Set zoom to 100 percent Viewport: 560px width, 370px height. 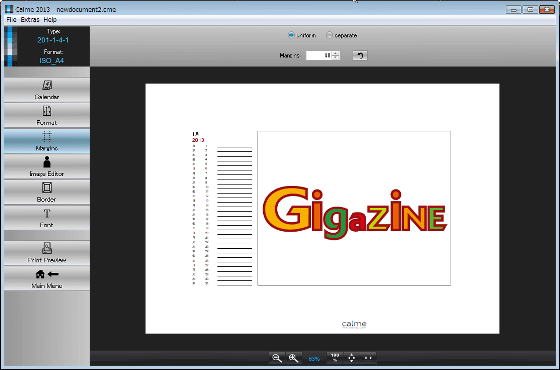(x=335, y=358)
